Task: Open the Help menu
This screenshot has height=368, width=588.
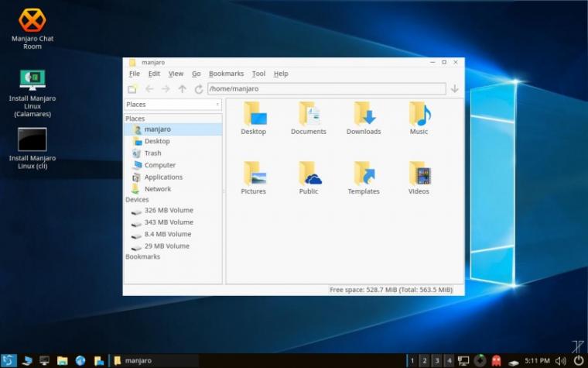Action: (281, 74)
